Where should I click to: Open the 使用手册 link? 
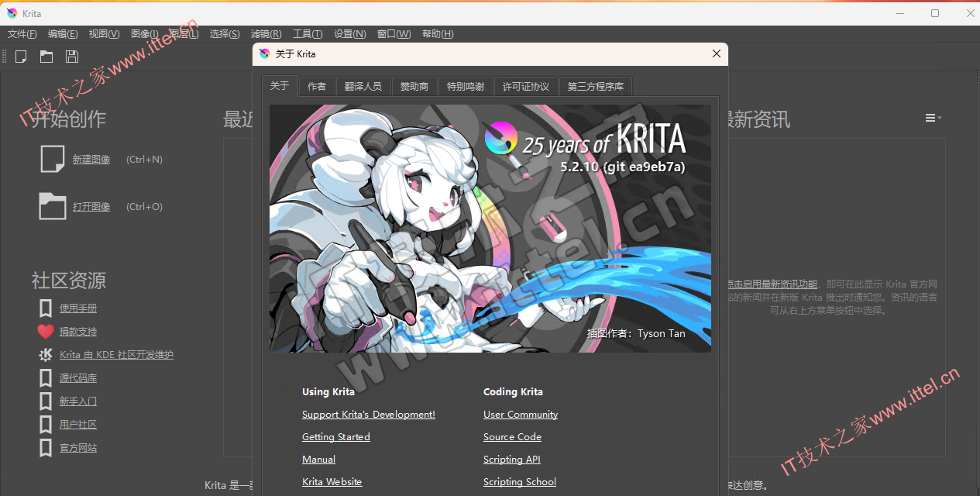pos(78,308)
